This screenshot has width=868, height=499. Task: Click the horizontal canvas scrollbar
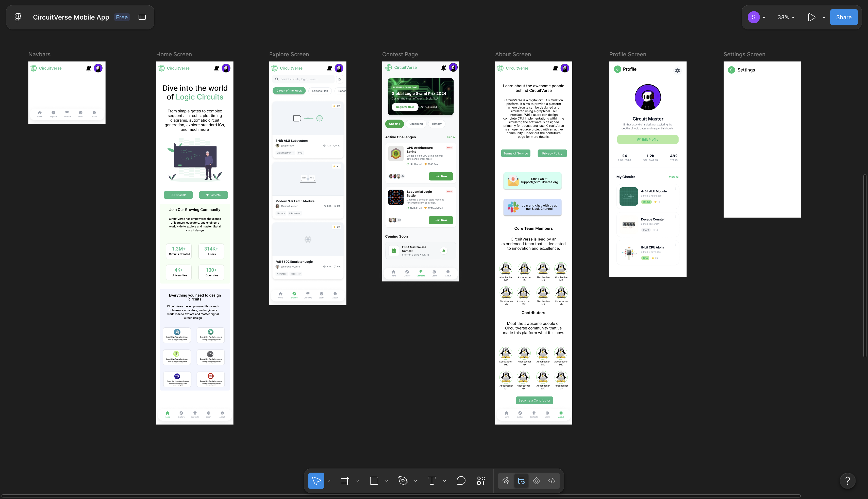click(x=401, y=495)
